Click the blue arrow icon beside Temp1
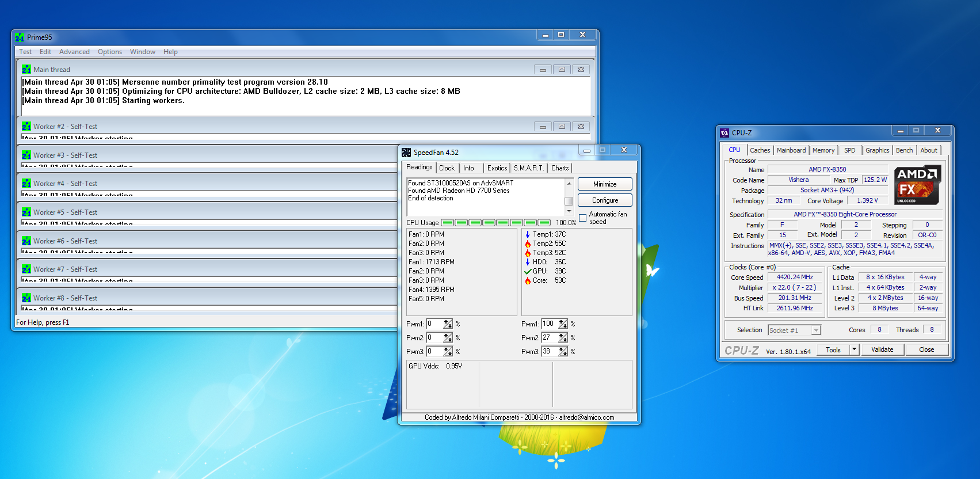The height and width of the screenshot is (479, 980). [528, 234]
